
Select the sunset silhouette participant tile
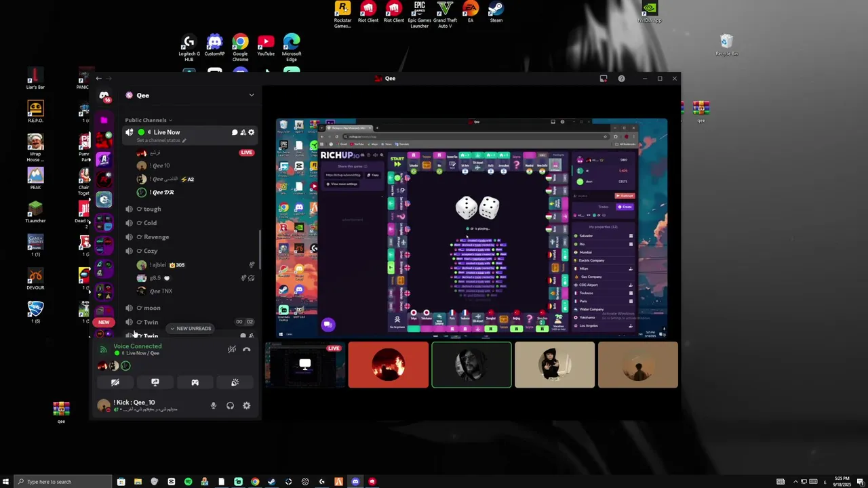638,365
